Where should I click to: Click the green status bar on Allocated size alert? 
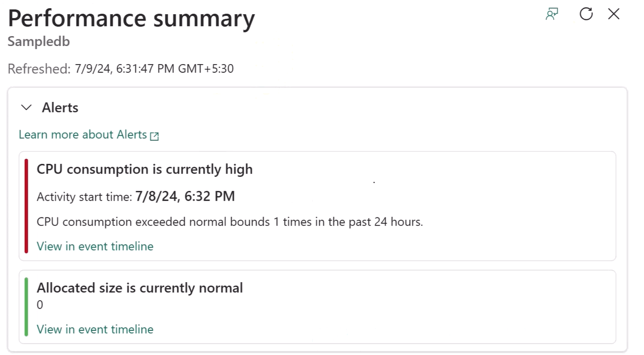point(26,307)
